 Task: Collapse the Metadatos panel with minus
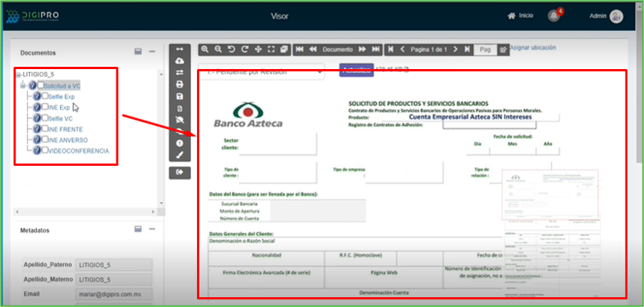click(x=152, y=229)
